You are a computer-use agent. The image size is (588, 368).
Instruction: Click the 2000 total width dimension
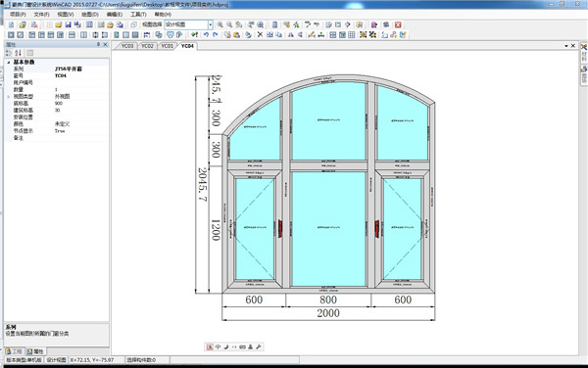pyautogui.click(x=328, y=313)
